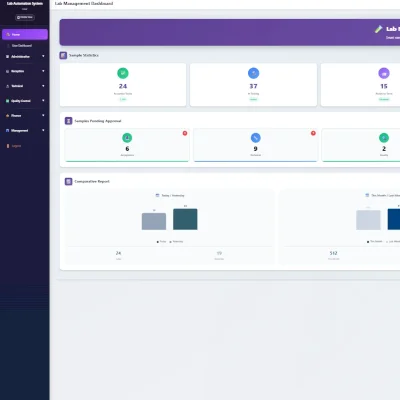Open the User Dashboard sidebar link
Image resolution: width=400 pixels, height=400 pixels.
(x=21, y=46)
